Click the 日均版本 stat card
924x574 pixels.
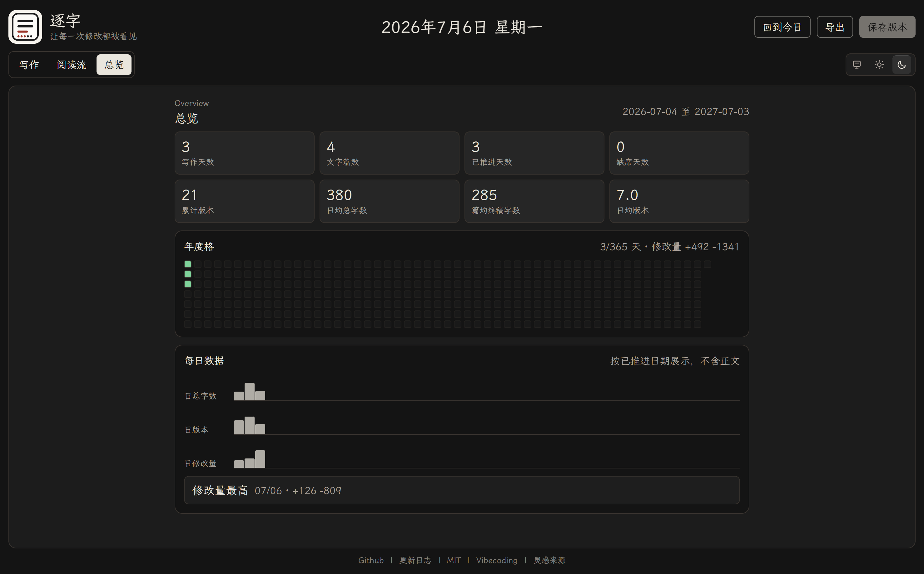point(679,201)
